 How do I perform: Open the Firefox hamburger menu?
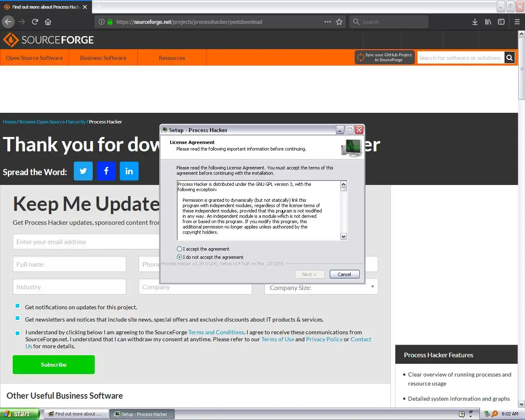pyautogui.click(x=517, y=22)
